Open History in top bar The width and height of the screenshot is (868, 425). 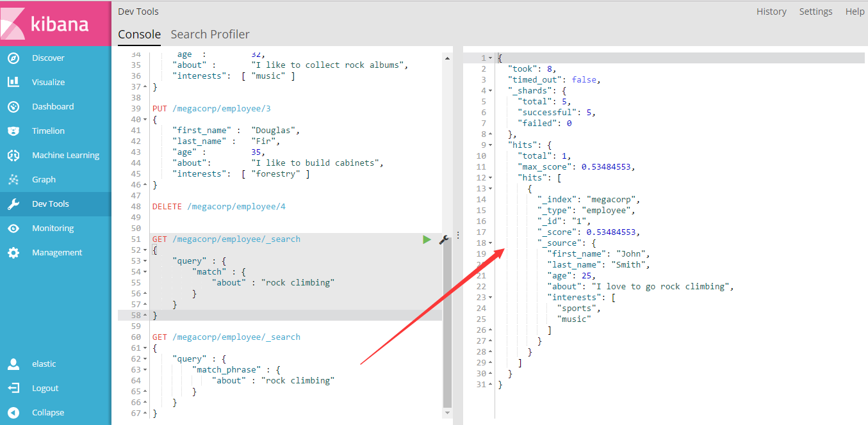(x=771, y=12)
